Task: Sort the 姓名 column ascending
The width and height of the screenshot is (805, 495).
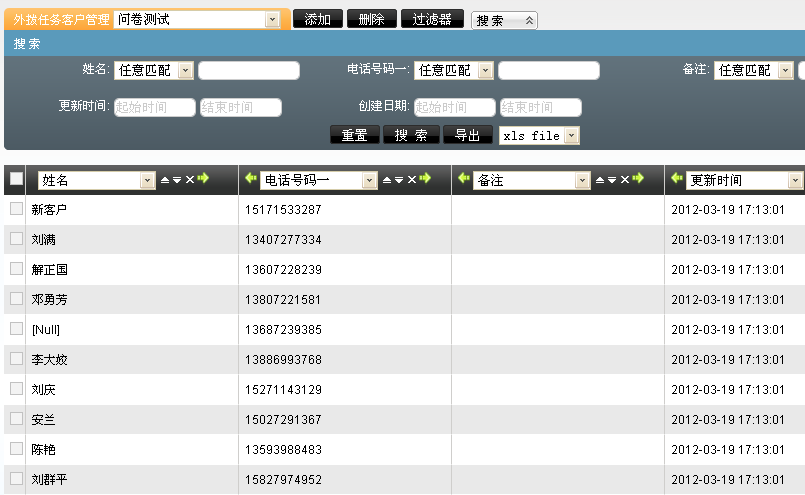Action: (165, 179)
